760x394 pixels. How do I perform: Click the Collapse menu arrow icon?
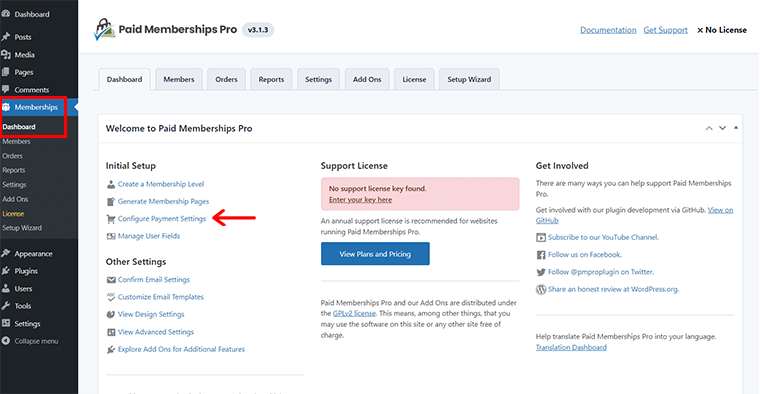click(6, 341)
